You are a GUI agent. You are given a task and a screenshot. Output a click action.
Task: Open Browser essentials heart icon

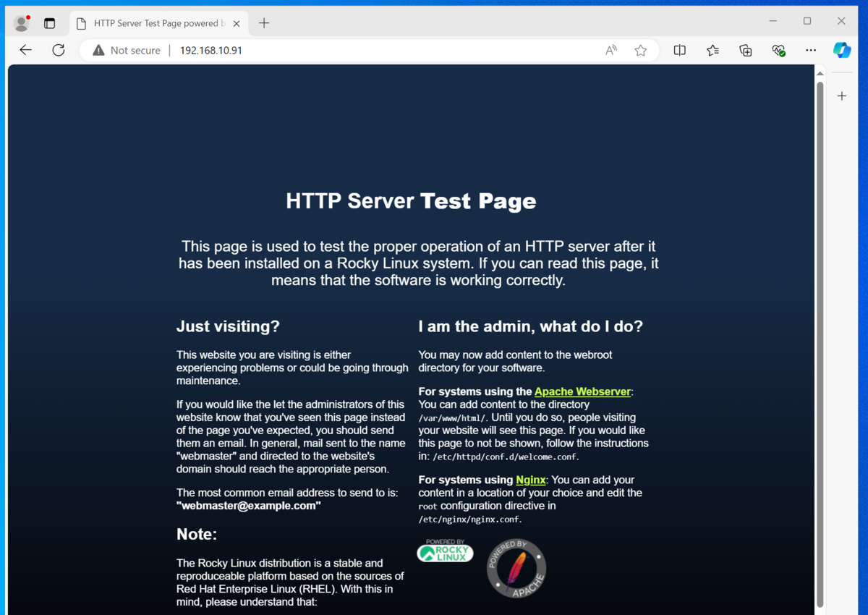[778, 50]
